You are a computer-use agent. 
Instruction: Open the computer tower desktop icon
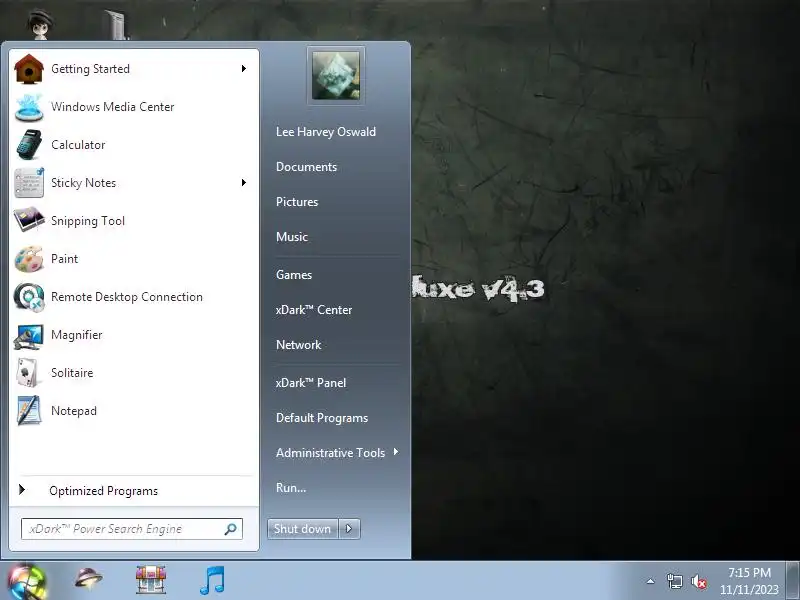coord(116,24)
